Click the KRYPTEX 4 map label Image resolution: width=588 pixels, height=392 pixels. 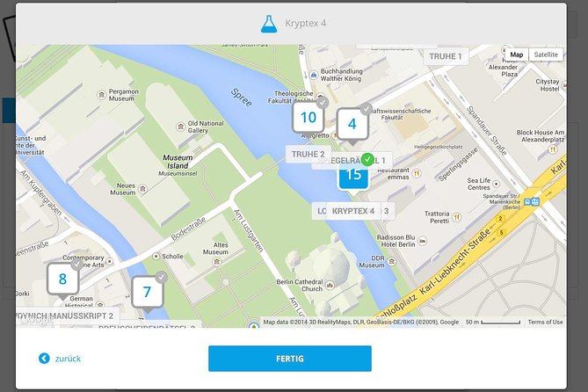[x=353, y=211]
